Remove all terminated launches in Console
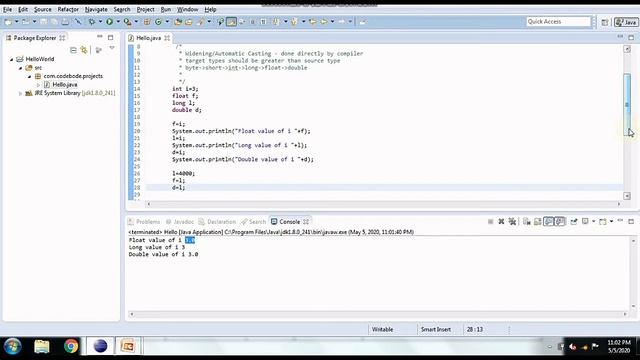The height and width of the screenshot is (360, 640). (x=512, y=222)
